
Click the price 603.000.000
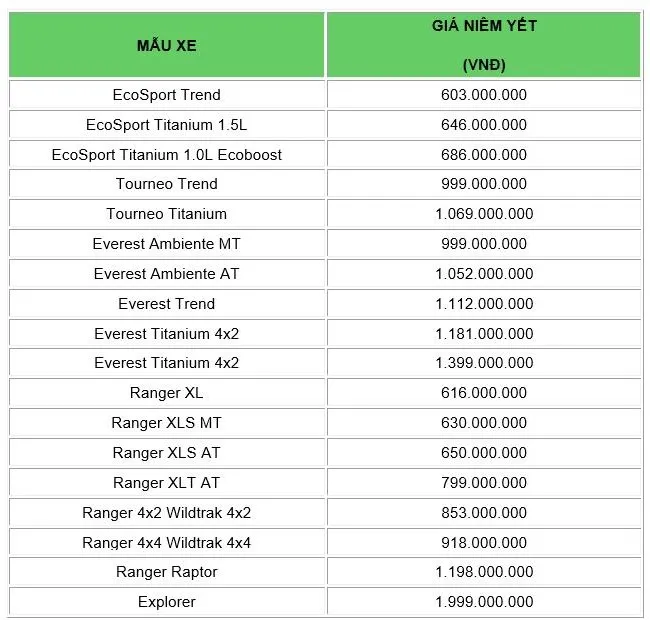point(484,95)
